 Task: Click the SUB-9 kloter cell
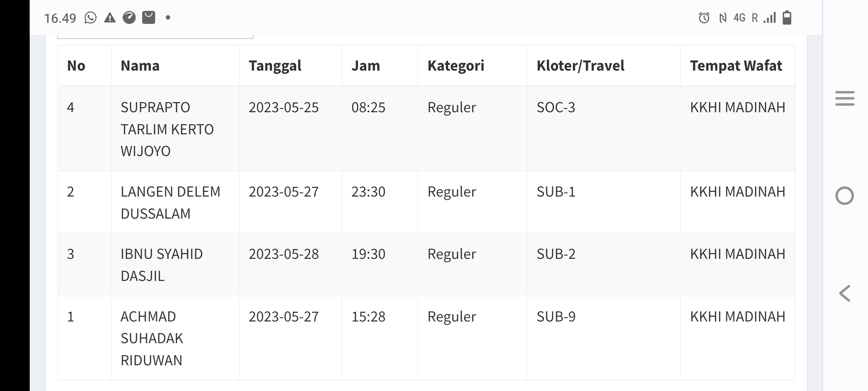click(x=604, y=338)
